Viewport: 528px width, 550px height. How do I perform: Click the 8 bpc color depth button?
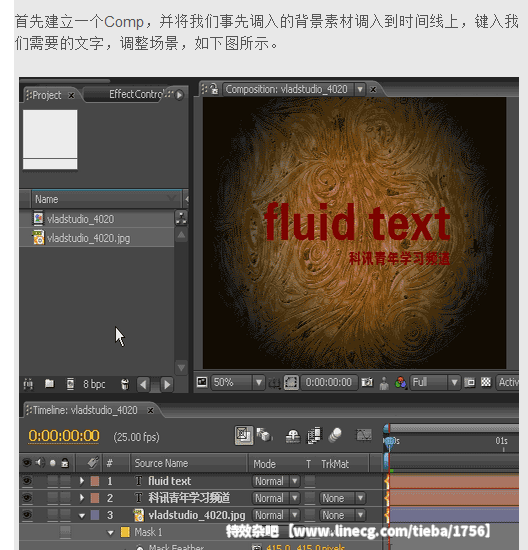[94, 384]
